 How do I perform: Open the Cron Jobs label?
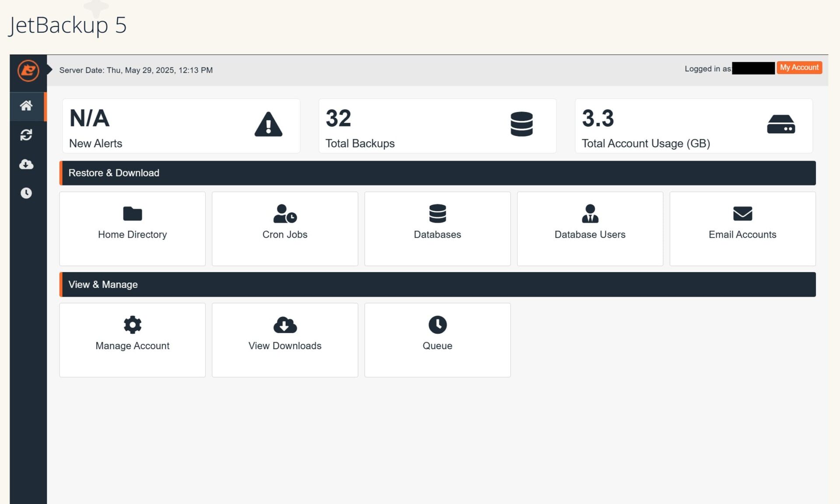[285, 234]
